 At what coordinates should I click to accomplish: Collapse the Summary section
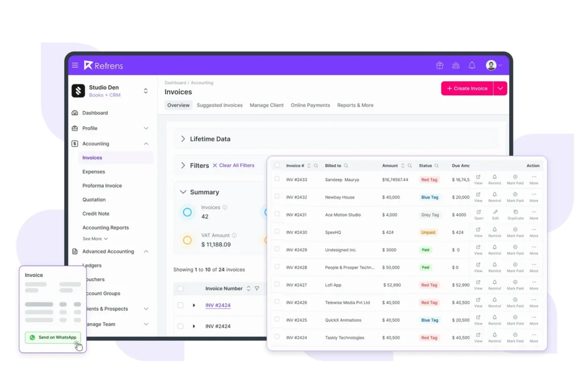[183, 192]
